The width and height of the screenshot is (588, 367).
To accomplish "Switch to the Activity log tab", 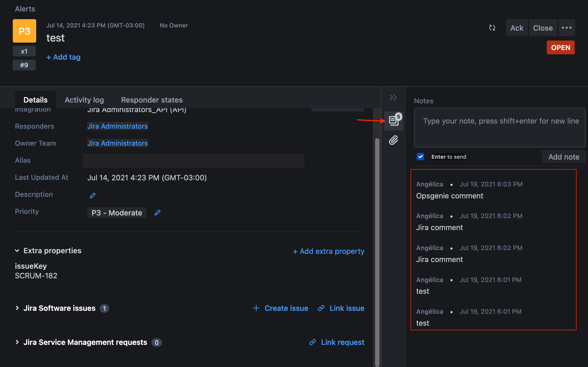I will (x=84, y=100).
